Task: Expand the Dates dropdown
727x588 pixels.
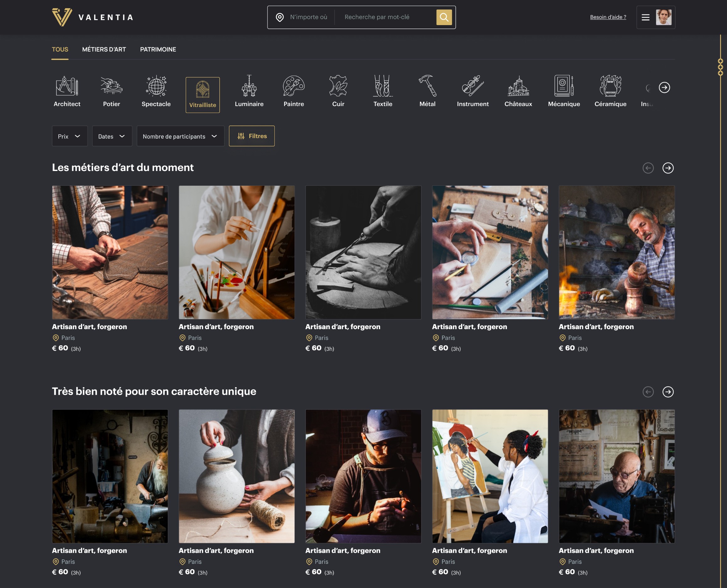Action: 112,136
